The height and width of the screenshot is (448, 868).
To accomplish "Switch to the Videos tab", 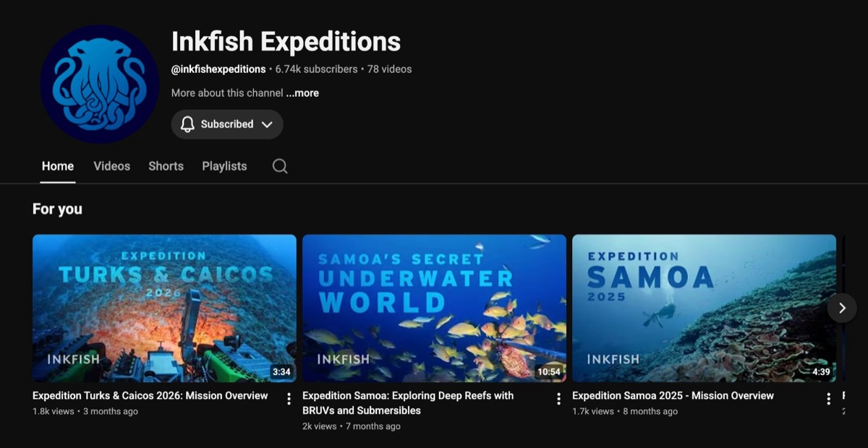I will pos(112,166).
